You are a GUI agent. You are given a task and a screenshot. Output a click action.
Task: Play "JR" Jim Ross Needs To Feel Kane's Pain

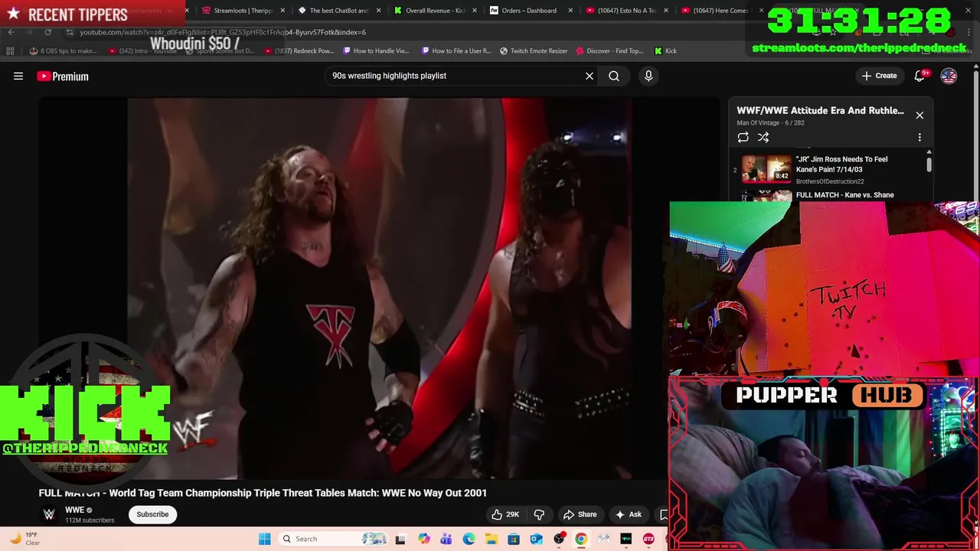841,165
